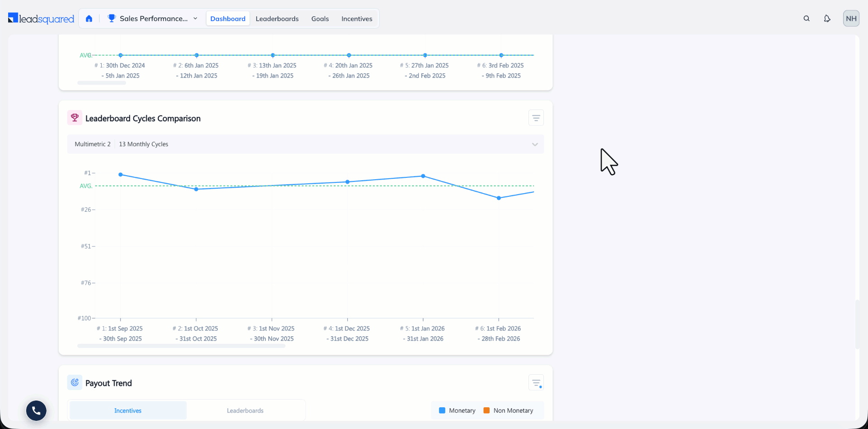This screenshot has height=429, width=868.
Task: Click the cycles comparison horizontal scrollbar
Action: point(181,346)
